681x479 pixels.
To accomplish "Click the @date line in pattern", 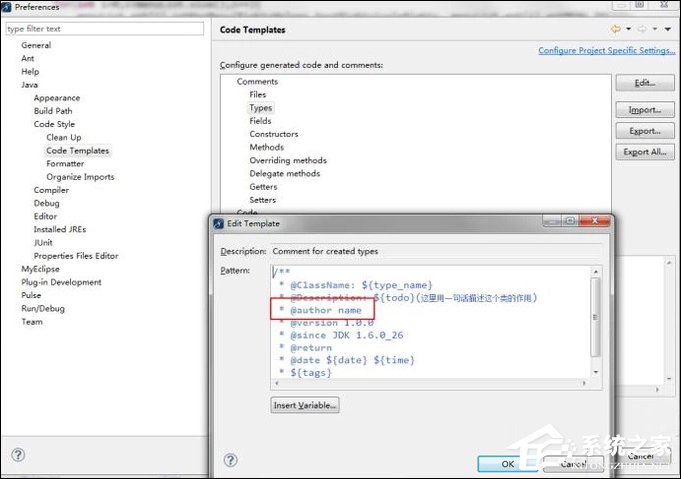I will (347, 360).
